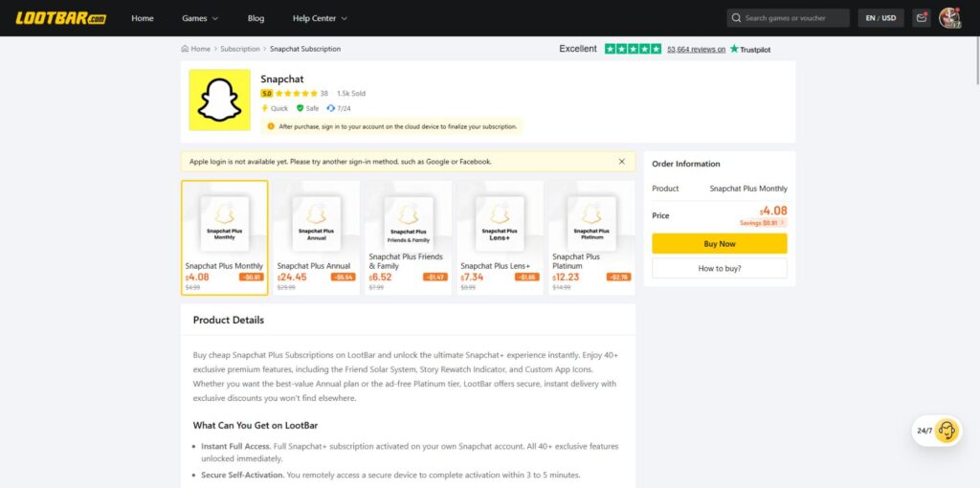The image size is (980, 488).
Task: Go to Home breadcrumb link
Action: 201,49
